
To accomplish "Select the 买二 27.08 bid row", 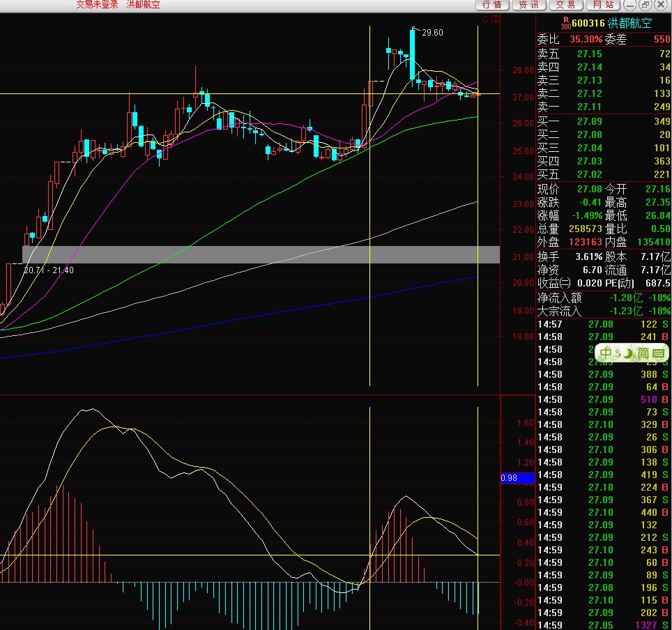I will [x=604, y=135].
